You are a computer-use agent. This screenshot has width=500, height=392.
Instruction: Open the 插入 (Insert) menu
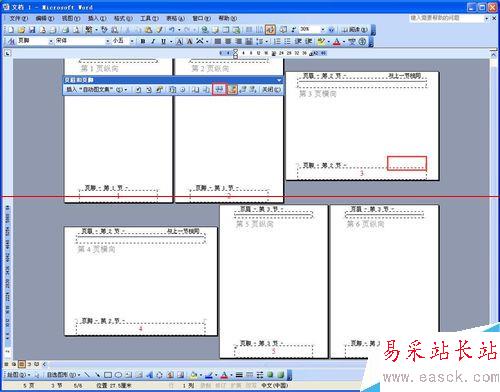(97, 18)
